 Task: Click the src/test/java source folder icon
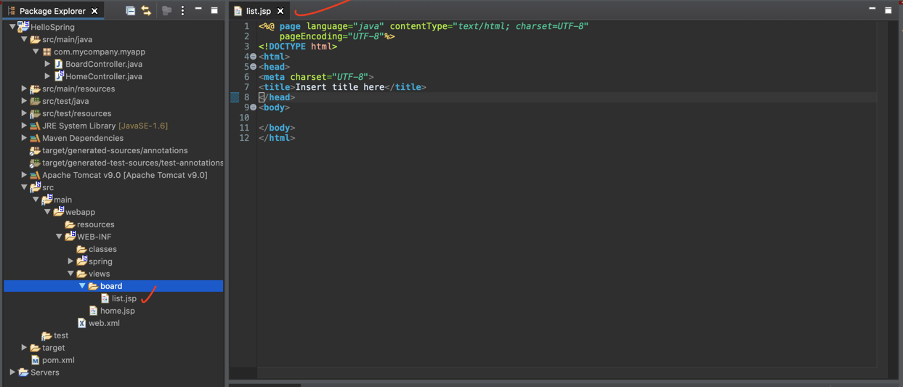(x=35, y=101)
